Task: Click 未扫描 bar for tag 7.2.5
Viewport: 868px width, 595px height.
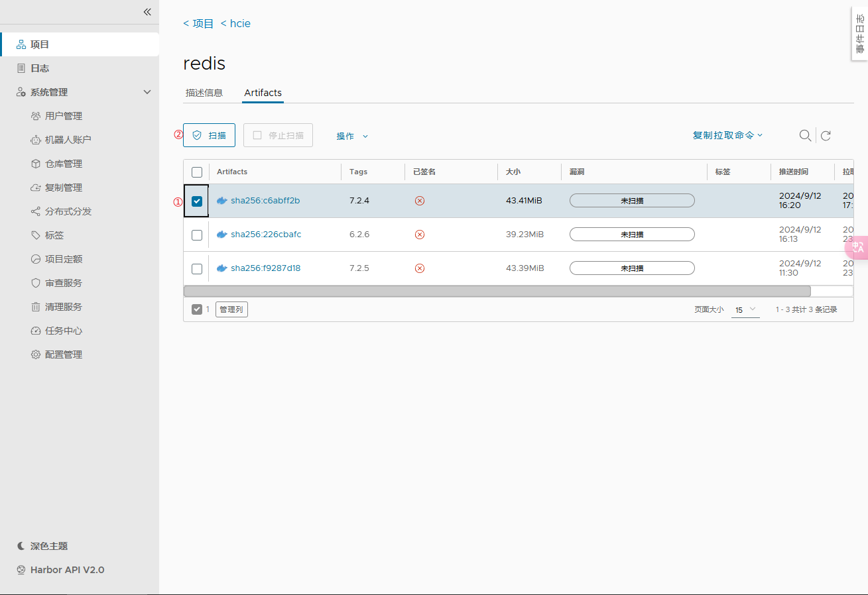Action: pyautogui.click(x=632, y=268)
